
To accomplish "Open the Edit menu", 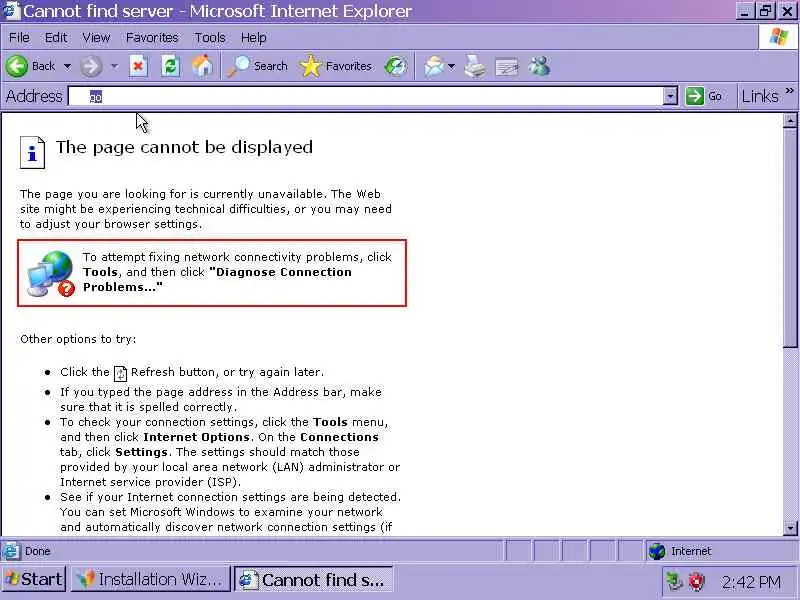I will (56, 38).
